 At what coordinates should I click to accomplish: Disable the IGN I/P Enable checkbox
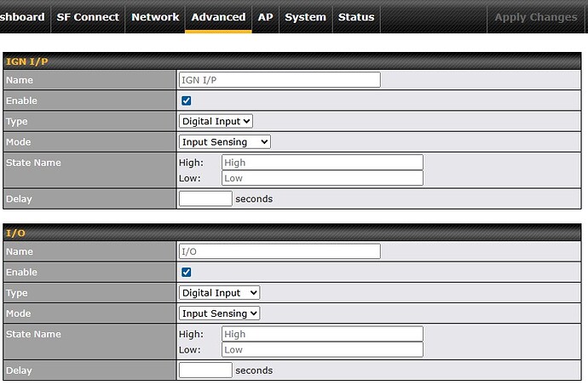point(187,101)
